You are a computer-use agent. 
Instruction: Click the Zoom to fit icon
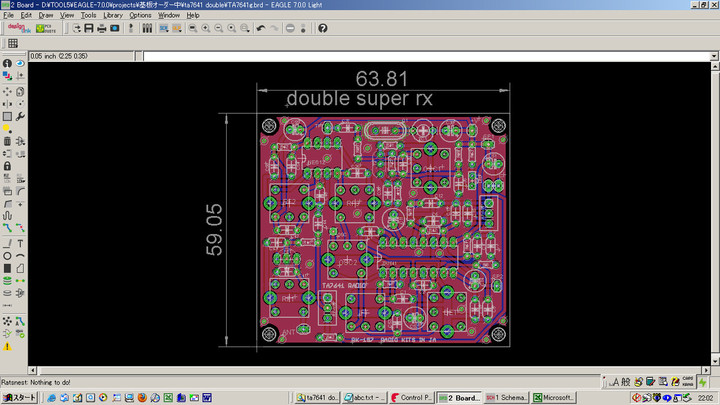click(x=190, y=28)
